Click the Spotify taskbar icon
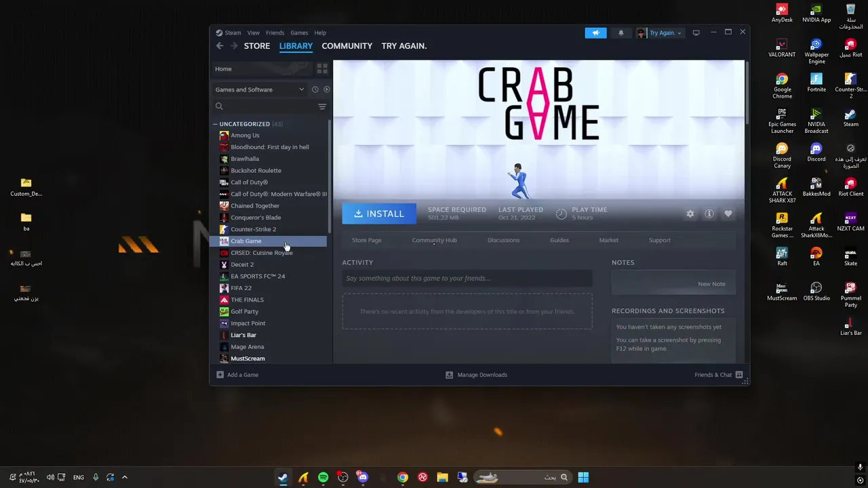 point(323,477)
